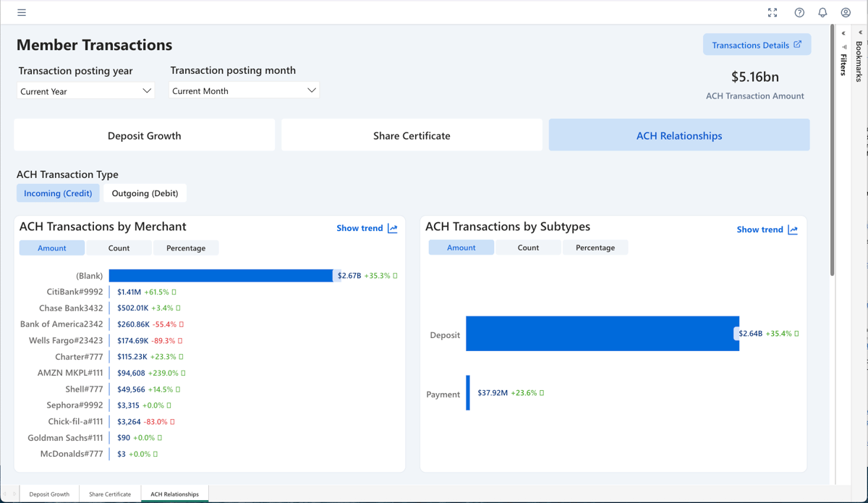The width and height of the screenshot is (868, 503).
Task: Toggle Merchant chart to Count view
Action: [119, 248]
